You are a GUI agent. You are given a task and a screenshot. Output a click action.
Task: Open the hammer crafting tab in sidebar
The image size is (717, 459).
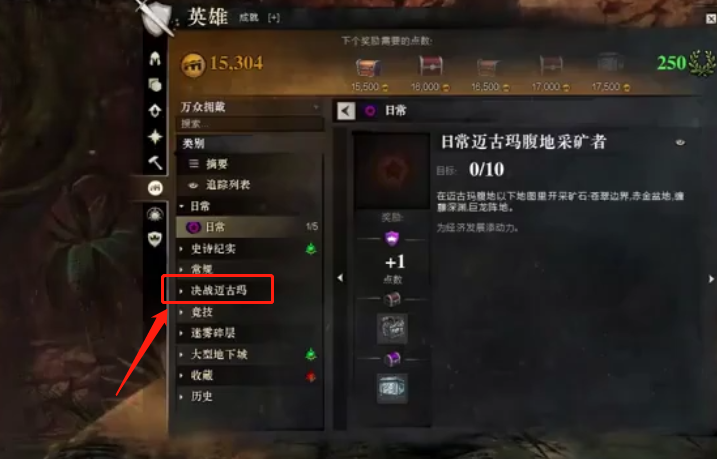(155, 162)
